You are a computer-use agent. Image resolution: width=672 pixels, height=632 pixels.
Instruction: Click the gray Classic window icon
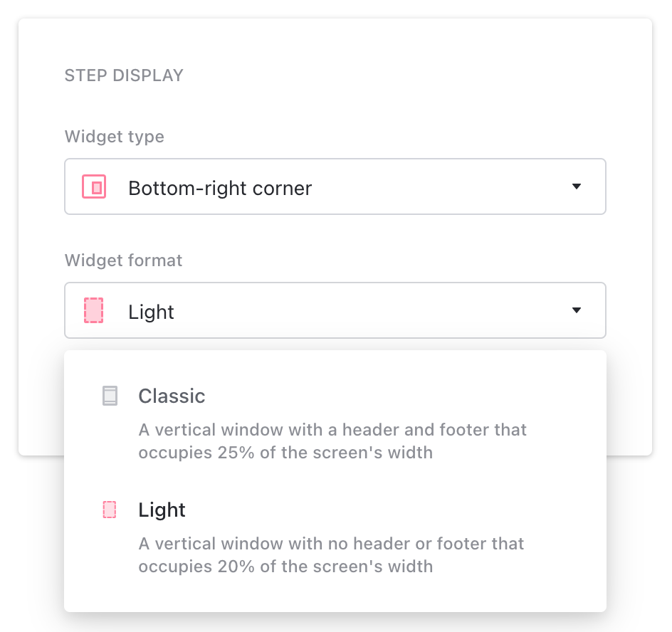pos(110,396)
